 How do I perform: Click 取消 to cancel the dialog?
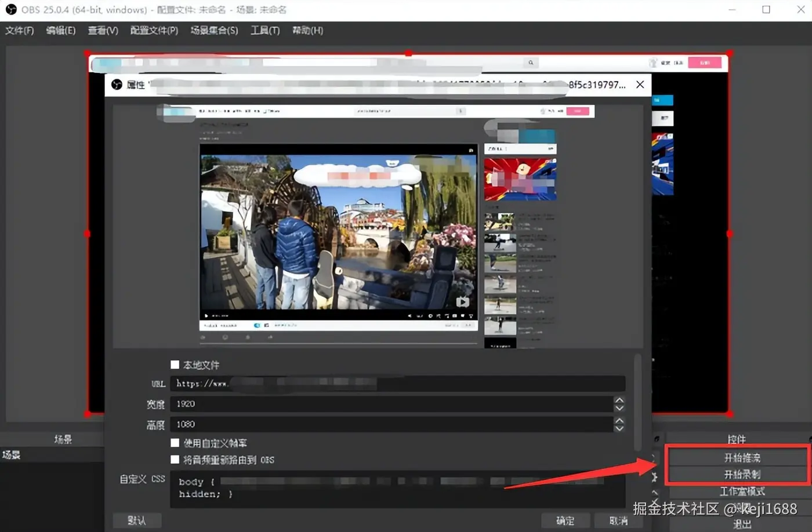coord(618,520)
